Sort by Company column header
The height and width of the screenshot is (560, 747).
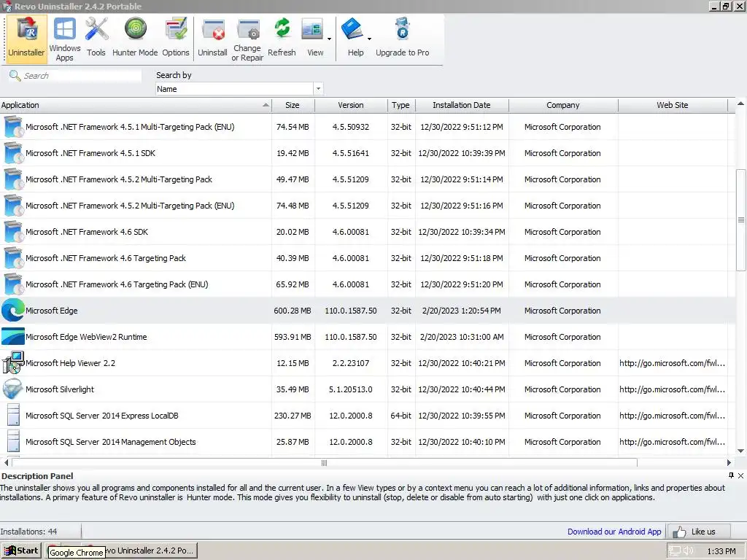(x=563, y=105)
